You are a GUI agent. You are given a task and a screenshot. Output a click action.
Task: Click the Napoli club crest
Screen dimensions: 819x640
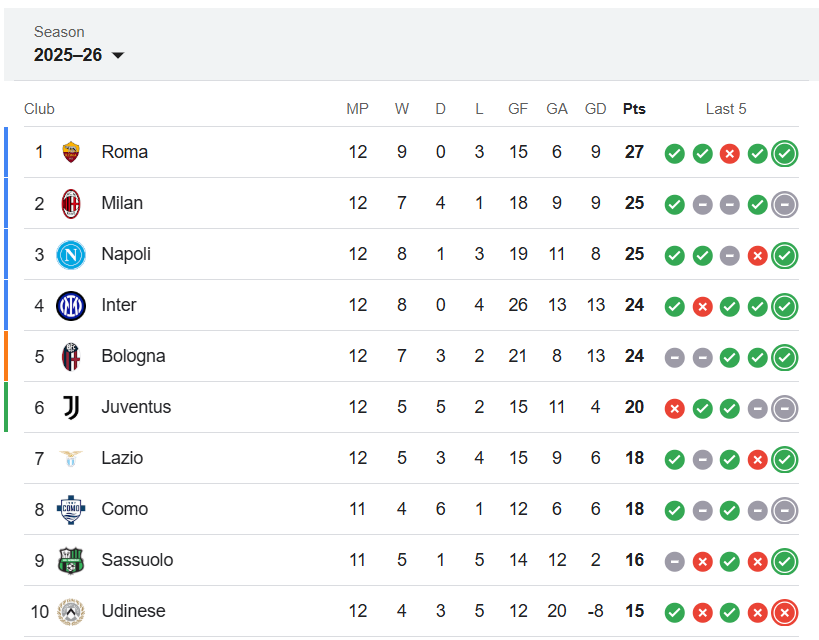coord(71,254)
